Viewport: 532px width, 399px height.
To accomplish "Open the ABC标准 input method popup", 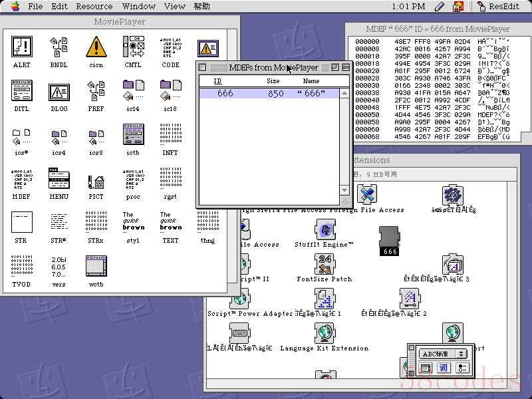I will coord(443,354).
